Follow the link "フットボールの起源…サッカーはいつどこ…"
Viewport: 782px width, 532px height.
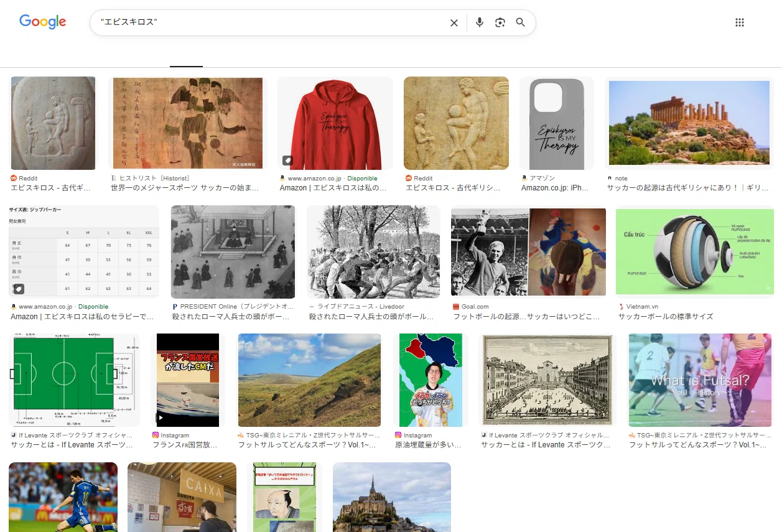[526, 316]
